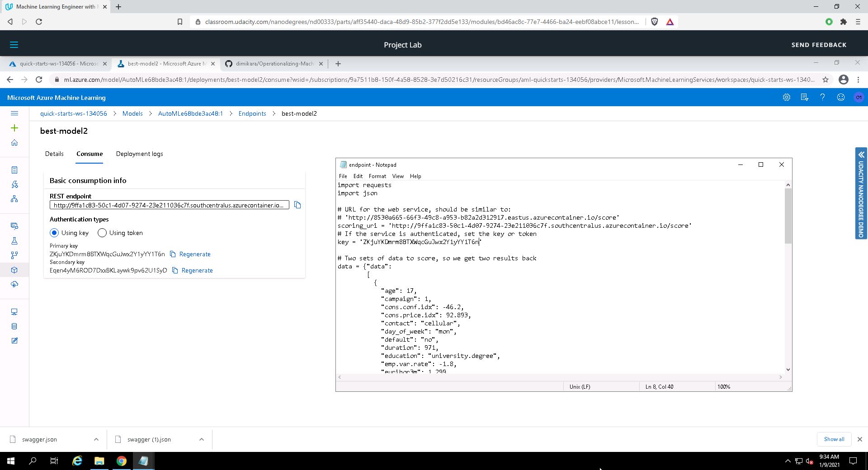Open Pipelines icon in sidebar
This screenshot has height=470, width=868.
[14, 255]
